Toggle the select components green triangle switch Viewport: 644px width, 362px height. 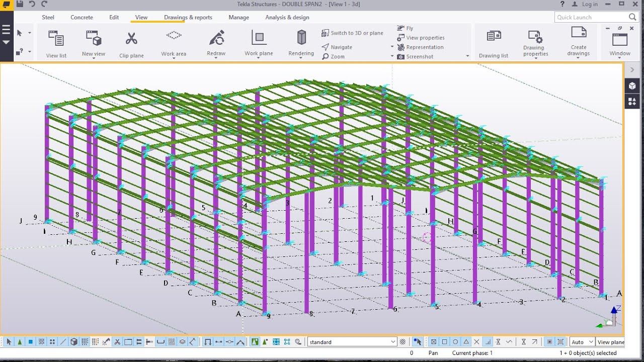[20, 342]
